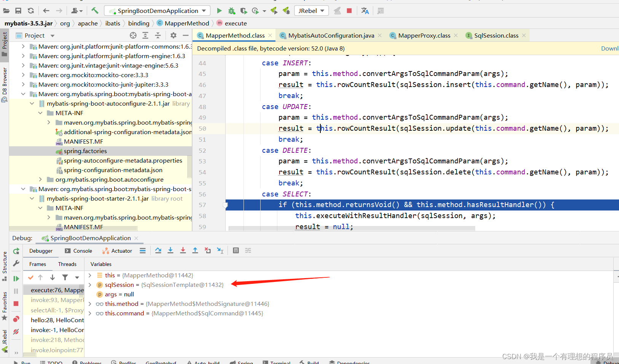
Task: Click Resume Program icon in debug sidebar
Action: click(16, 279)
